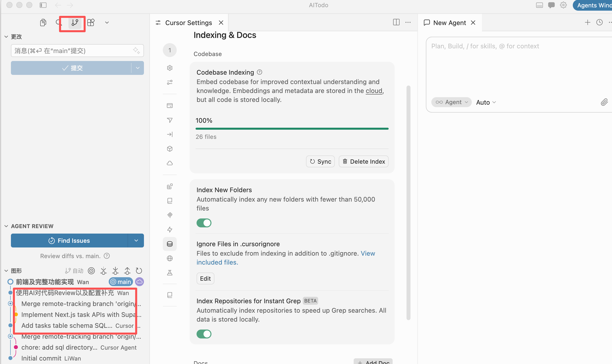612x364 pixels.
Task: Collapse the AGENT REVIEW section
Action: [6, 226]
